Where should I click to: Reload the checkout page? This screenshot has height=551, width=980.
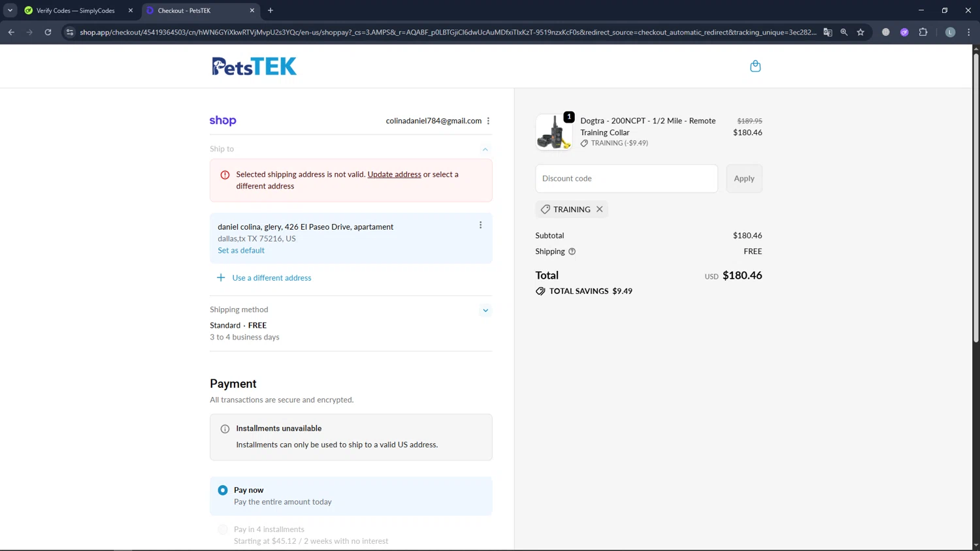coord(48,32)
